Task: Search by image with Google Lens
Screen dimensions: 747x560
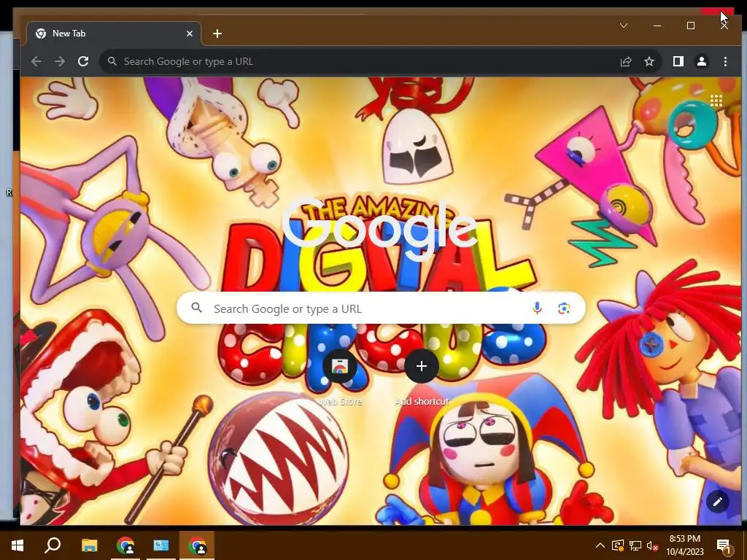Action: (564, 308)
